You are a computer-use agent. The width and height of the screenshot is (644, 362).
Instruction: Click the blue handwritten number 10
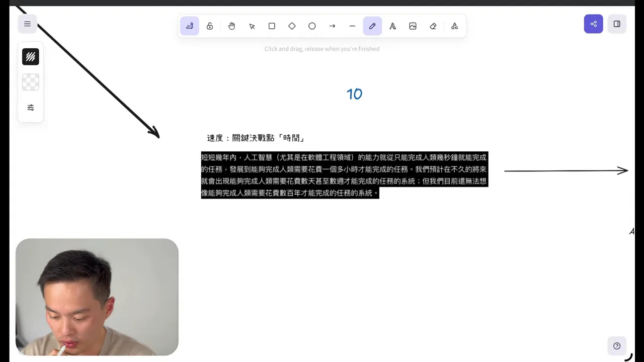point(354,94)
